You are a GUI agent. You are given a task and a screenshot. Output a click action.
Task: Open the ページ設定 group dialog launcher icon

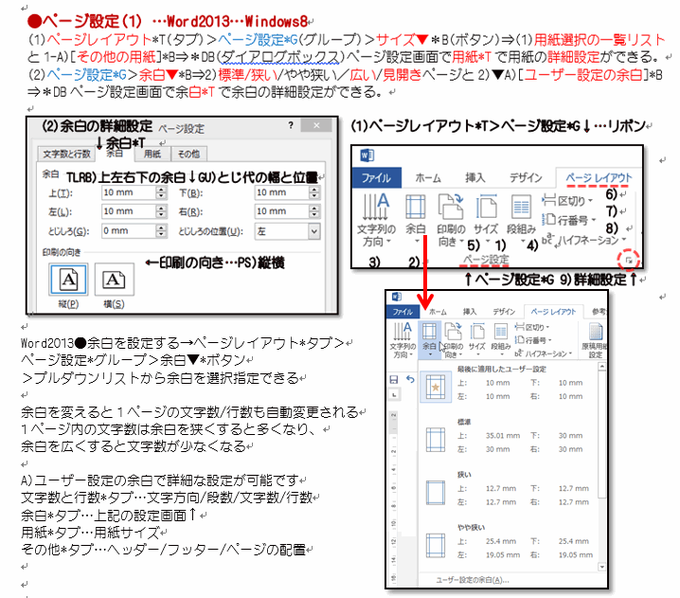(628, 260)
